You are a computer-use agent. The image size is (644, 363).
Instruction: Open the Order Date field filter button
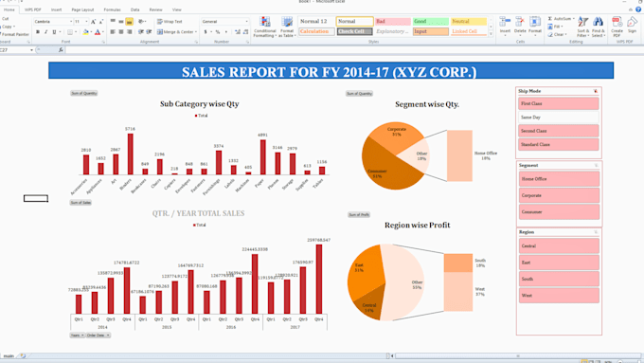click(x=98, y=336)
